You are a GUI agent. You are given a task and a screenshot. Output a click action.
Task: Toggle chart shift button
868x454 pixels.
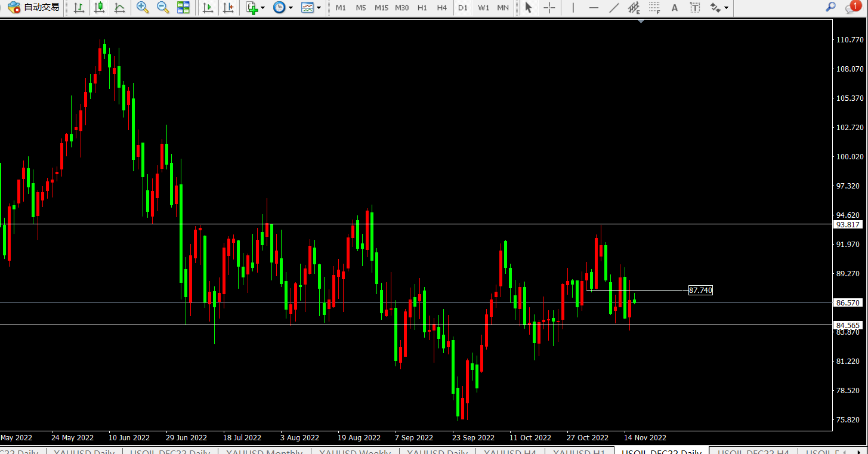(x=227, y=7)
